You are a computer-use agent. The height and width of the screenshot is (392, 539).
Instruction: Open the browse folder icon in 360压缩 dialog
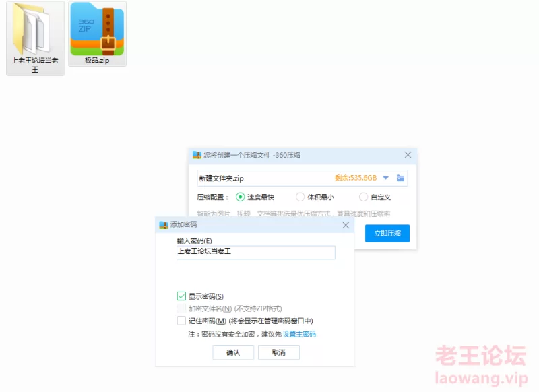pyautogui.click(x=400, y=178)
